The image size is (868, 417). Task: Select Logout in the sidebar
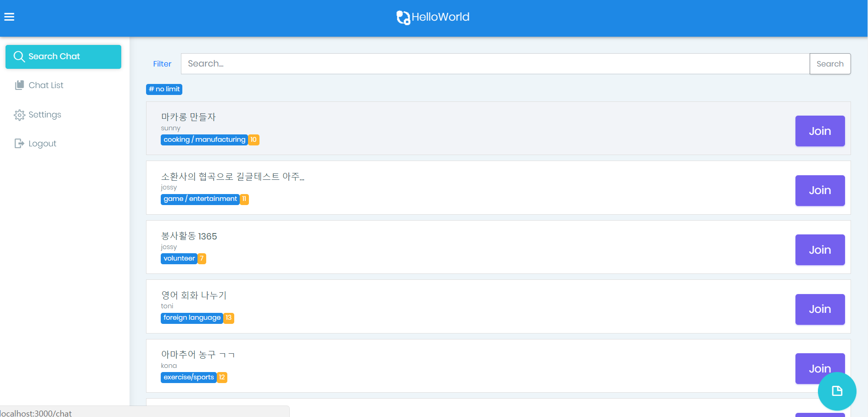click(63, 144)
